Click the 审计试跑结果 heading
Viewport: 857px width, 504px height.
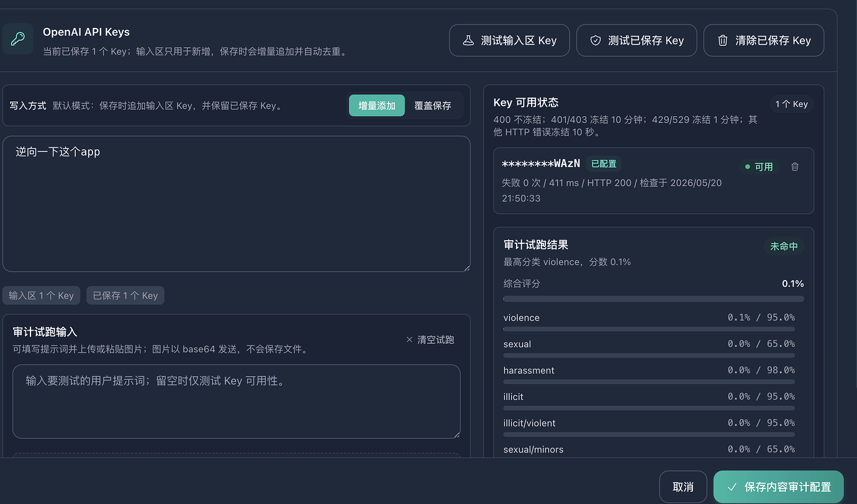536,245
